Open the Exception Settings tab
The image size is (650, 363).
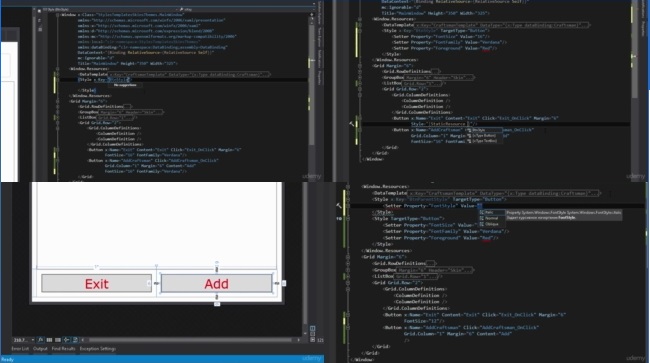[x=98, y=349]
